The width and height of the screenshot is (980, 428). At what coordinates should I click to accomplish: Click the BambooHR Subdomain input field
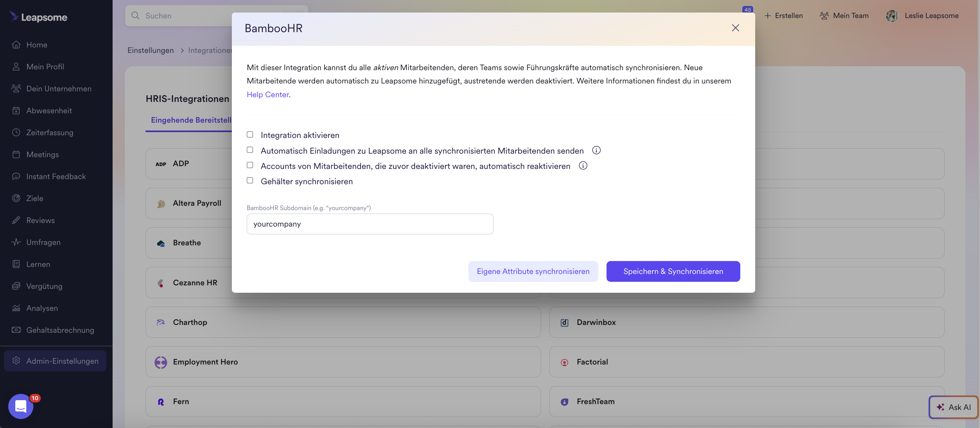click(370, 224)
